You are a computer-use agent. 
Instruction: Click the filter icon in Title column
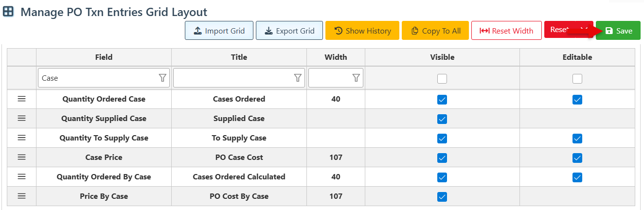pyautogui.click(x=298, y=78)
